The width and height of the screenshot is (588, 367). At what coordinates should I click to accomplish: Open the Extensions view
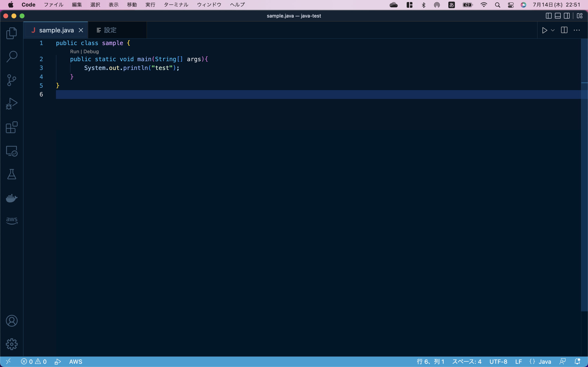point(11,127)
